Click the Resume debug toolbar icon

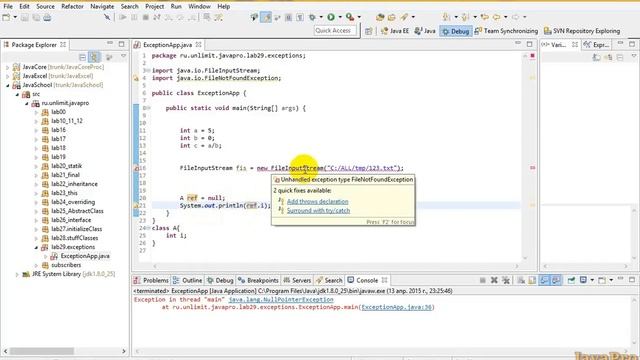click(x=122, y=17)
